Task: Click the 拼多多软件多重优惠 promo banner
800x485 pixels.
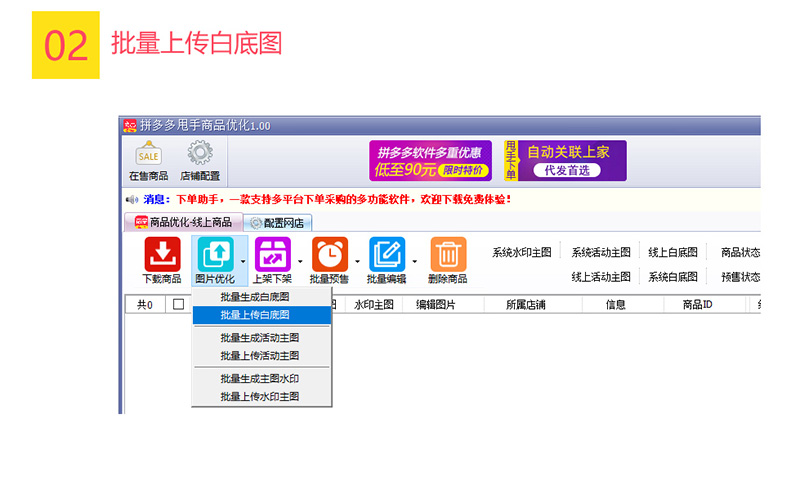Action: click(430, 161)
